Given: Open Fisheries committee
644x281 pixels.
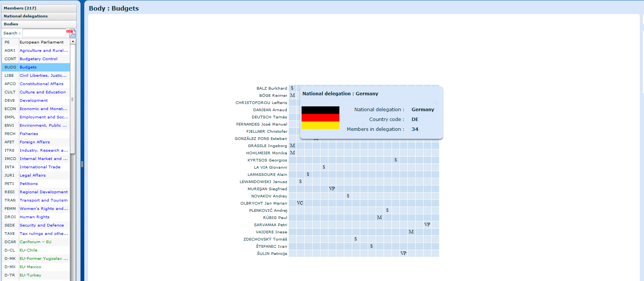Looking at the screenshot, I should click(x=36, y=134).
